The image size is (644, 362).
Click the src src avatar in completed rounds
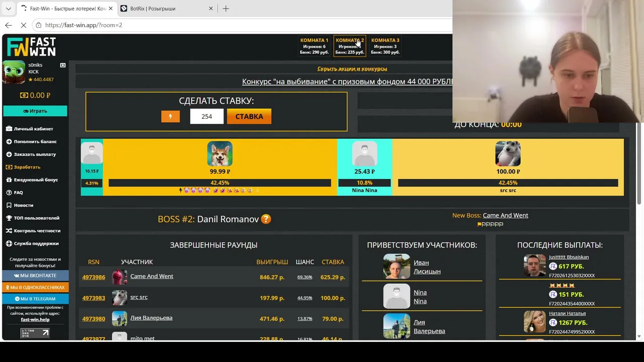[x=119, y=298]
